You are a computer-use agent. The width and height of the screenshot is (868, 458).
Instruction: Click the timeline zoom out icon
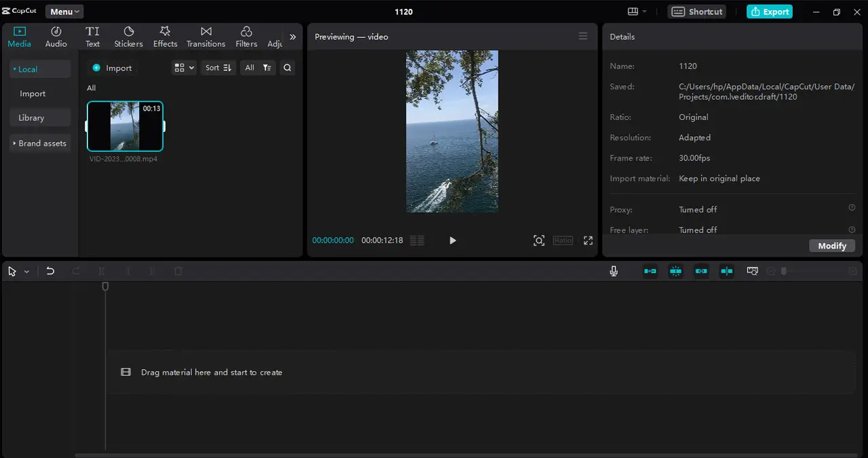pyautogui.click(x=771, y=271)
